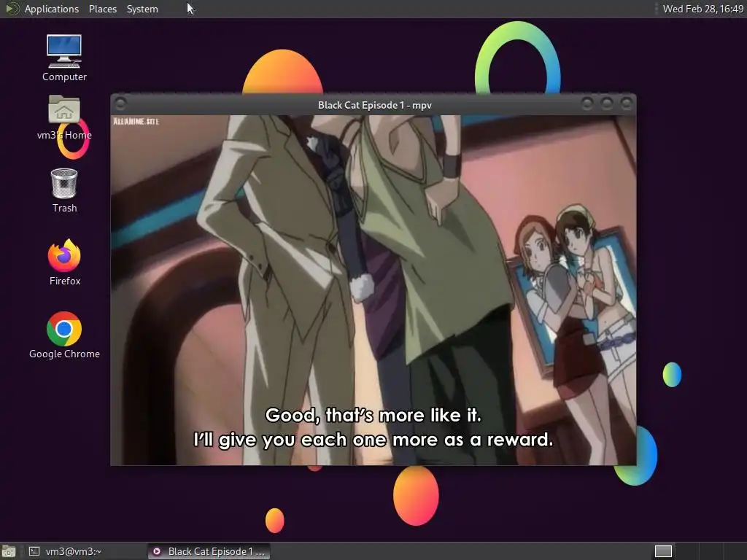Open the mpv window menu button at title bar left
The height and width of the screenshot is (560, 747).
click(x=120, y=104)
